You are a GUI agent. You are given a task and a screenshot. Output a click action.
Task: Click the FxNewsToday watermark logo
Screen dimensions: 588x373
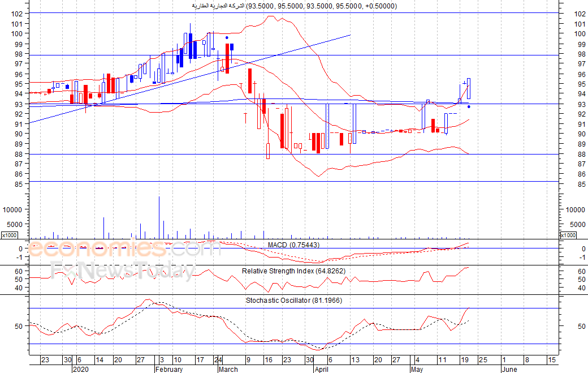(123, 270)
